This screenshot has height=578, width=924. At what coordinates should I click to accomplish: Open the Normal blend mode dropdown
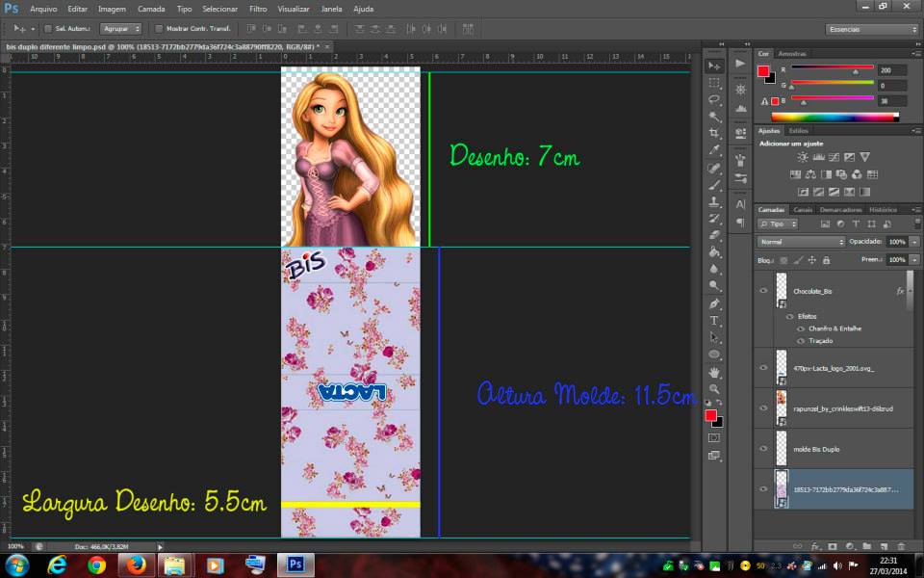click(x=801, y=242)
